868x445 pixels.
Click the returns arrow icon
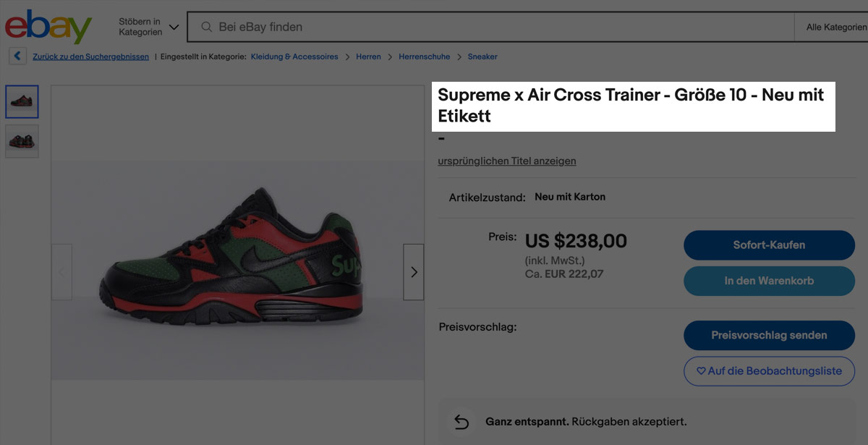[x=461, y=422]
